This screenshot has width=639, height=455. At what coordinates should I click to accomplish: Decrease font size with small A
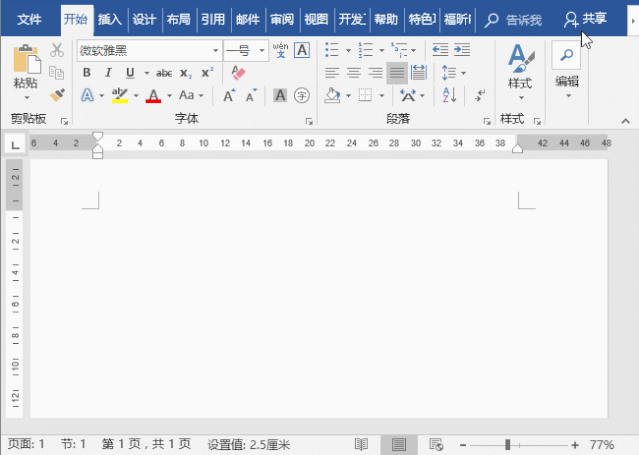pyautogui.click(x=251, y=95)
